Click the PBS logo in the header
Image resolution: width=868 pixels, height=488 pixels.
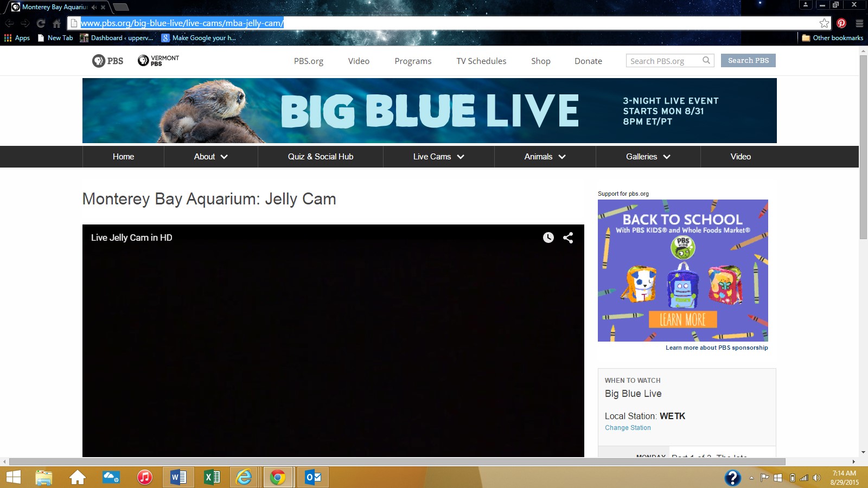click(108, 61)
